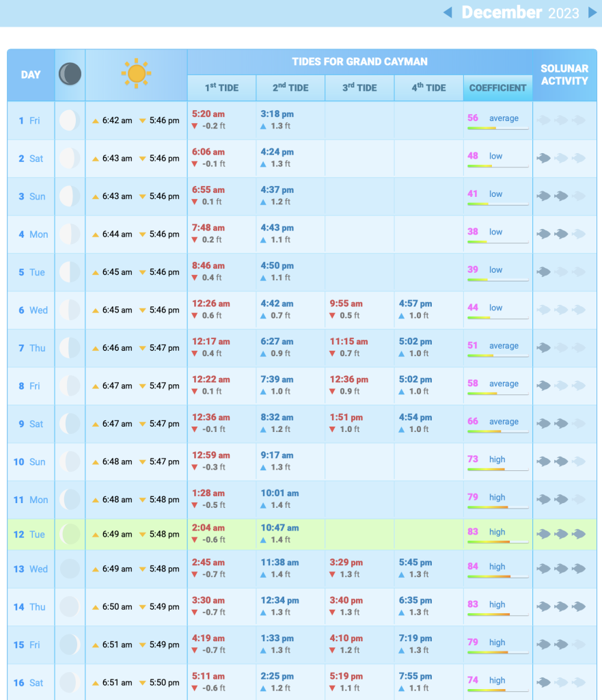Image resolution: width=602 pixels, height=700 pixels.
Task: Select the 2nd TIDE column header
Action: coord(290,87)
